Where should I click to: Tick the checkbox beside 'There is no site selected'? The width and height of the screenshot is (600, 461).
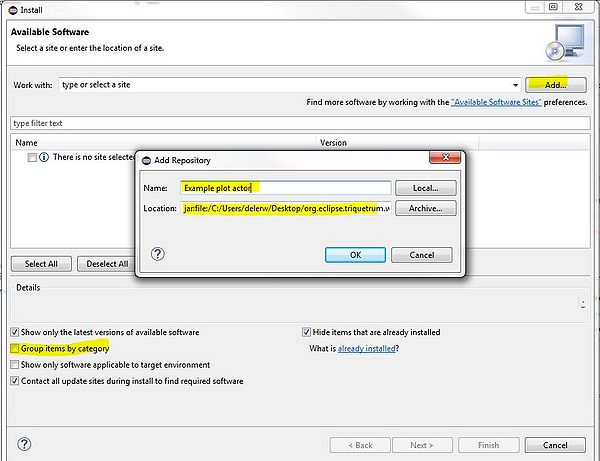pyautogui.click(x=32, y=157)
